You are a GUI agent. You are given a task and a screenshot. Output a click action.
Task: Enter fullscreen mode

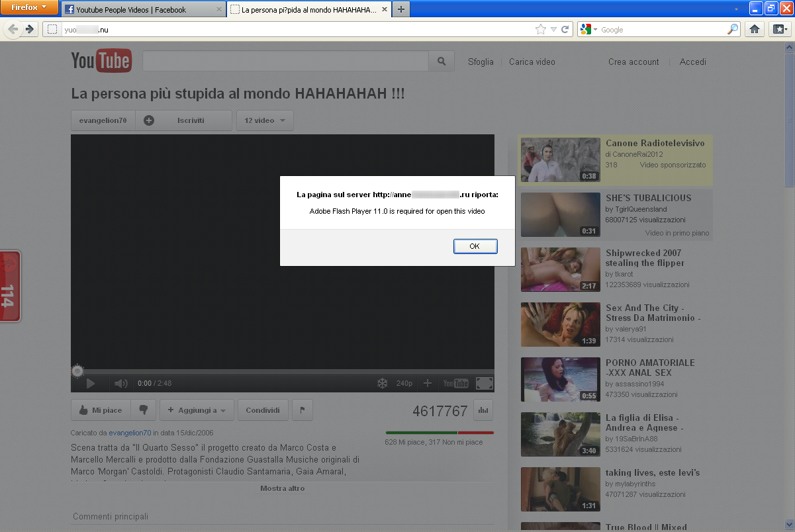(x=485, y=383)
